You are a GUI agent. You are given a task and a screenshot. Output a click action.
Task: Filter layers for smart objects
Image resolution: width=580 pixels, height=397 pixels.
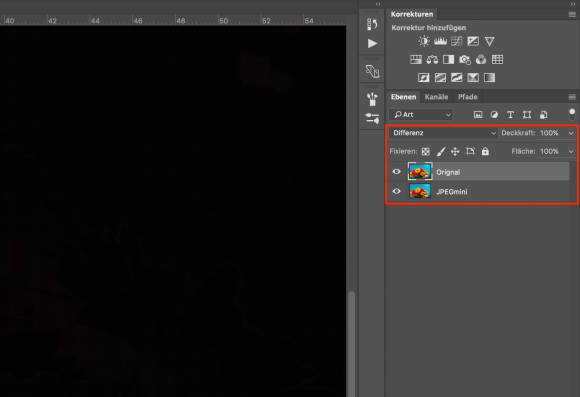(543, 115)
